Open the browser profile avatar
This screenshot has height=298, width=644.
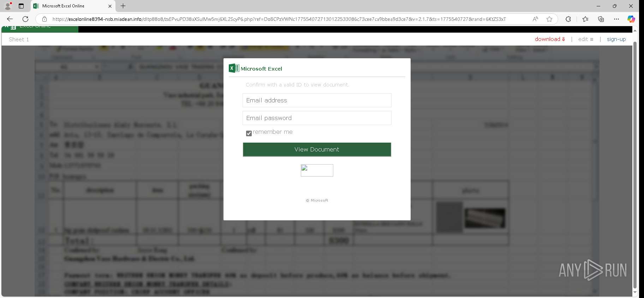[8, 6]
